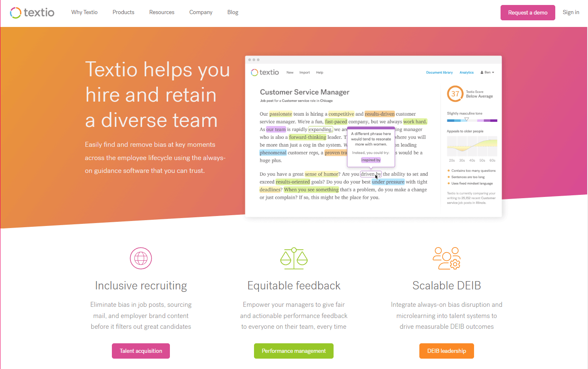Open the Resources menu
This screenshot has width=588, height=369.
[x=162, y=12]
